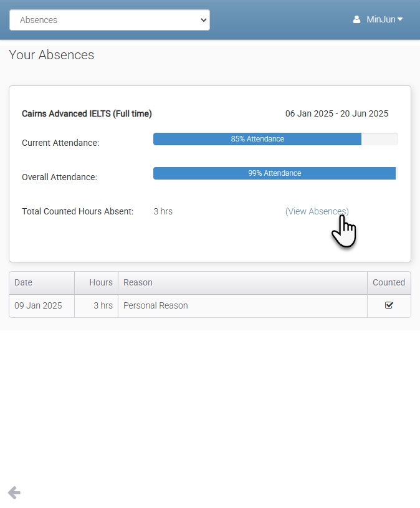The height and width of the screenshot is (508, 420).
Task: Open the Absences page dropdown
Action: coord(110,20)
